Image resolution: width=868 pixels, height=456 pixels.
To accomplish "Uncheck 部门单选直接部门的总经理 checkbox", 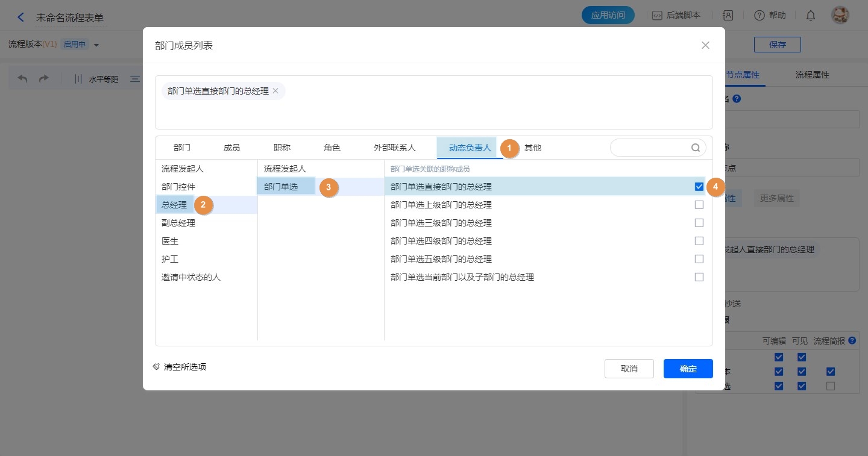I will coord(699,187).
